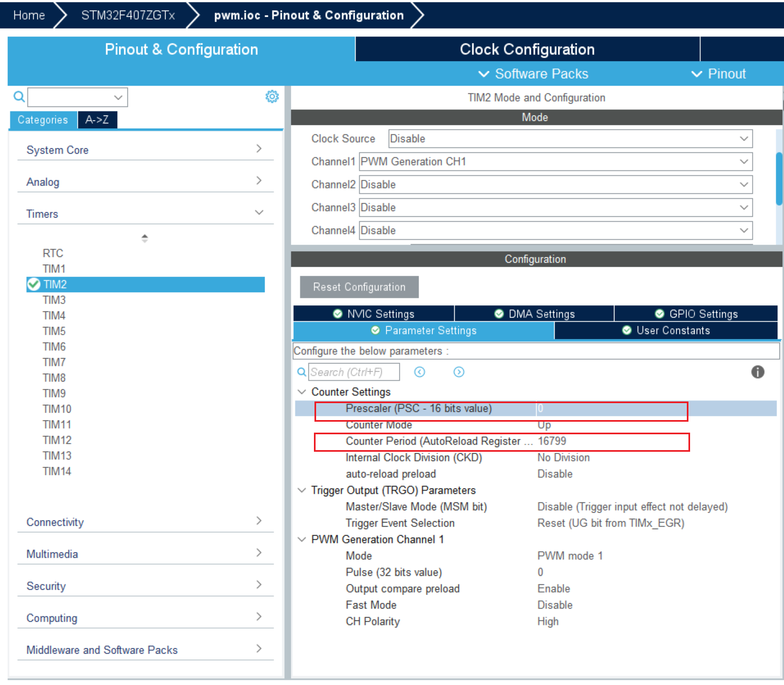Click the Pulse (32 bits value) row

[536, 572]
